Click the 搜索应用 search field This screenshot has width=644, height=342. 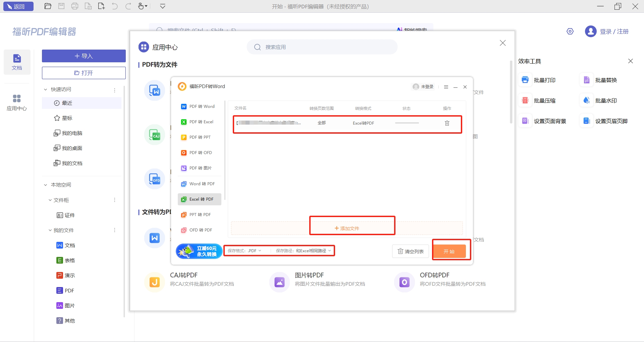(x=322, y=47)
